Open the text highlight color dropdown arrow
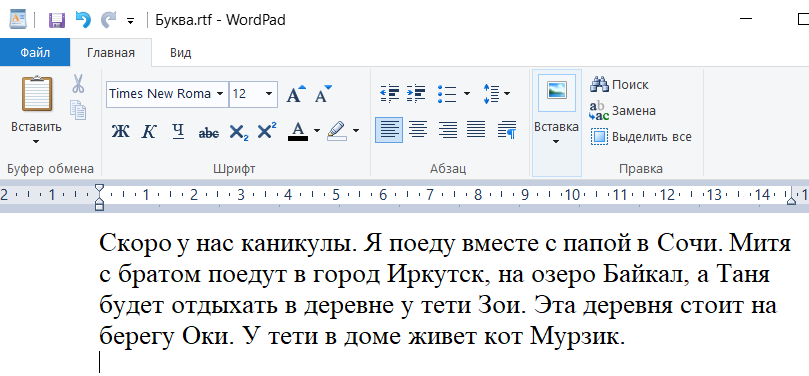Image resolution: width=809 pixels, height=376 pixels. 356,131
